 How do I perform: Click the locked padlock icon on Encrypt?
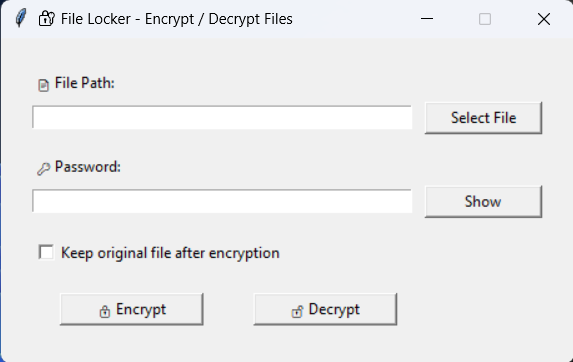point(105,311)
